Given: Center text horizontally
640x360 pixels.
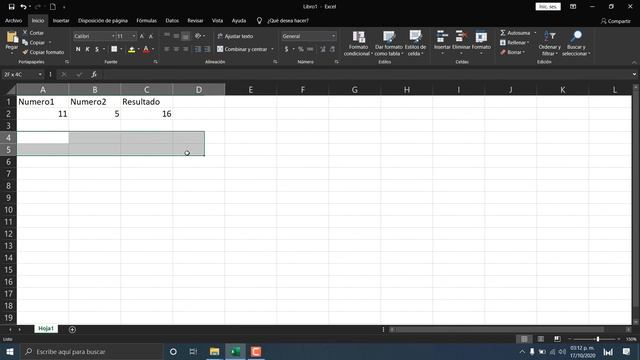Looking at the screenshot, I should point(176,49).
